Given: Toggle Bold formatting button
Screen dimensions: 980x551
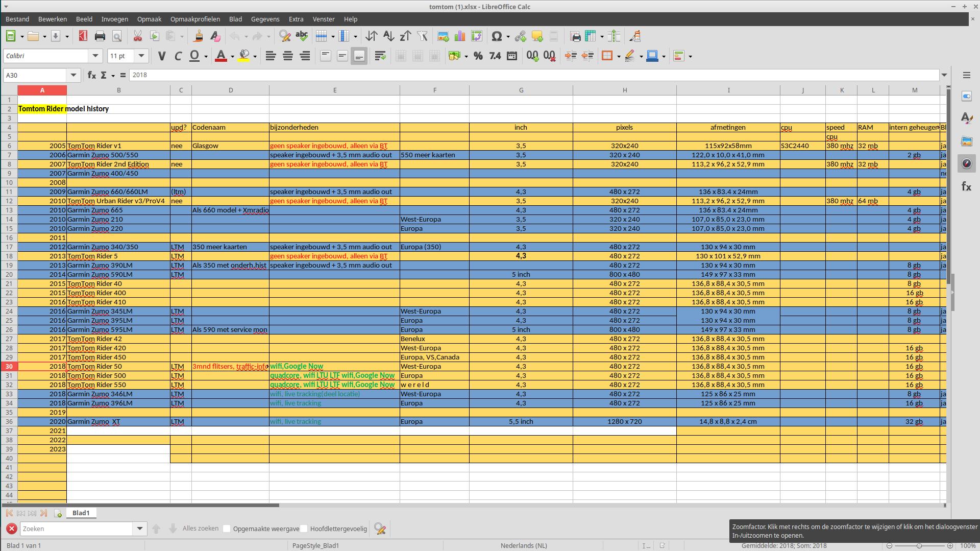Looking at the screenshot, I should [x=162, y=56].
